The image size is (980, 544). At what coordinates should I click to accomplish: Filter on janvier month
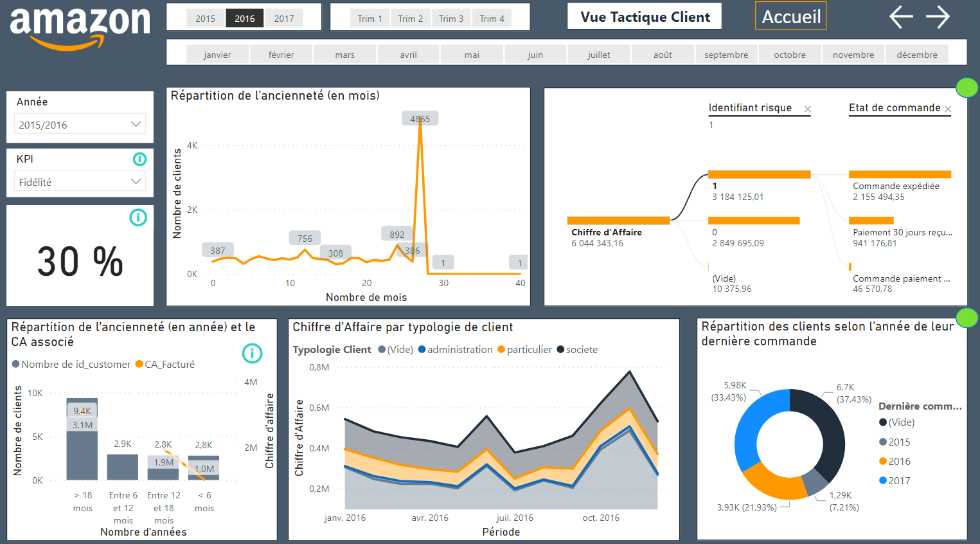click(x=217, y=55)
